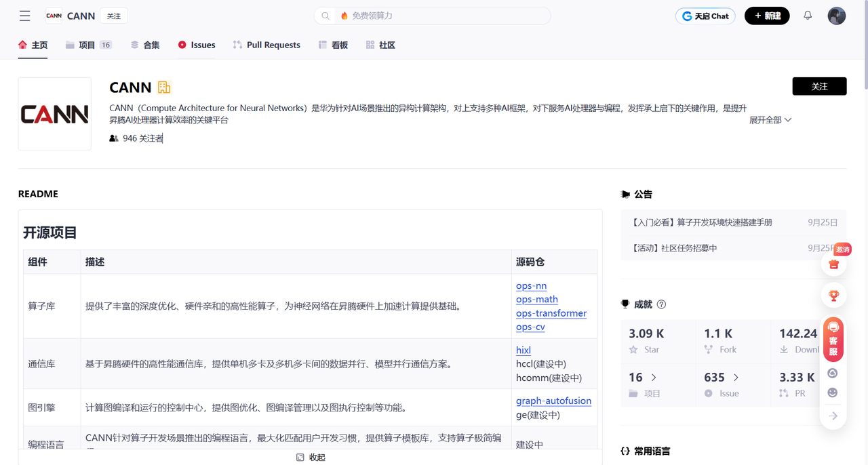The height and width of the screenshot is (465, 868).
Task: Click the trophy icon next to 成就
Action: [x=625, y=304]
